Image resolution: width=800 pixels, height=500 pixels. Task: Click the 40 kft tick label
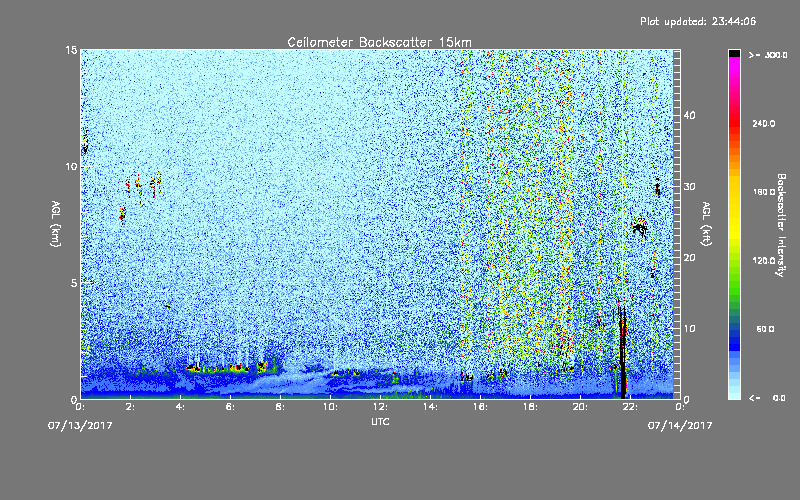[x=689, y=115]
